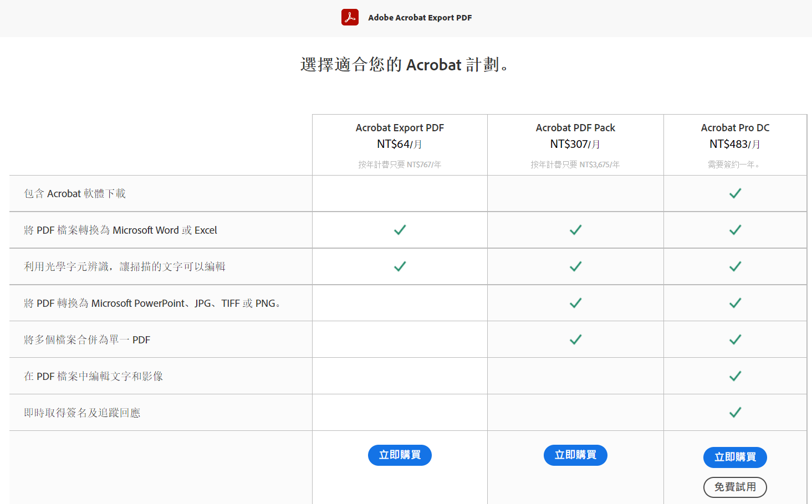
Task: Select the "Acrobat Pro DC" plan name
Action: coord(735,128)
